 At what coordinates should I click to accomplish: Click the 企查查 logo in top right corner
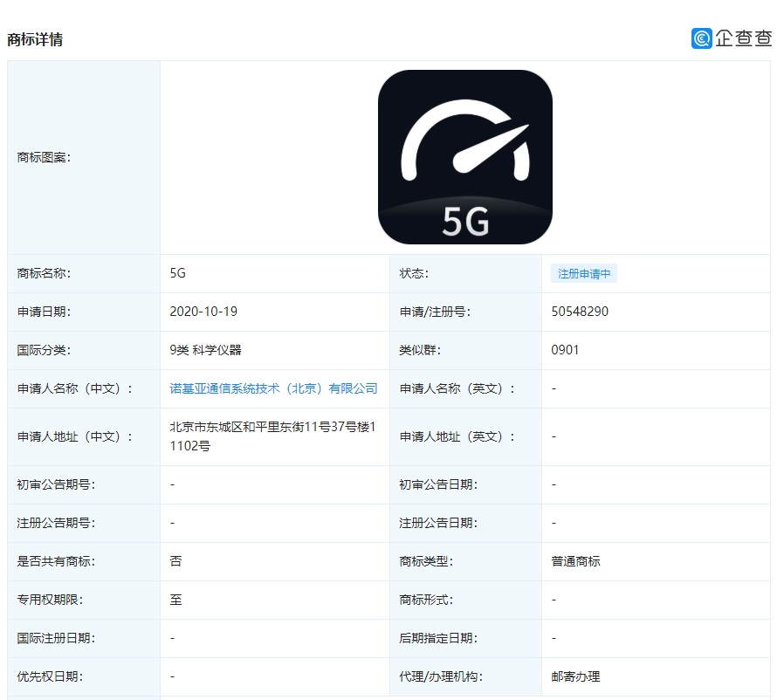point(734,38)
